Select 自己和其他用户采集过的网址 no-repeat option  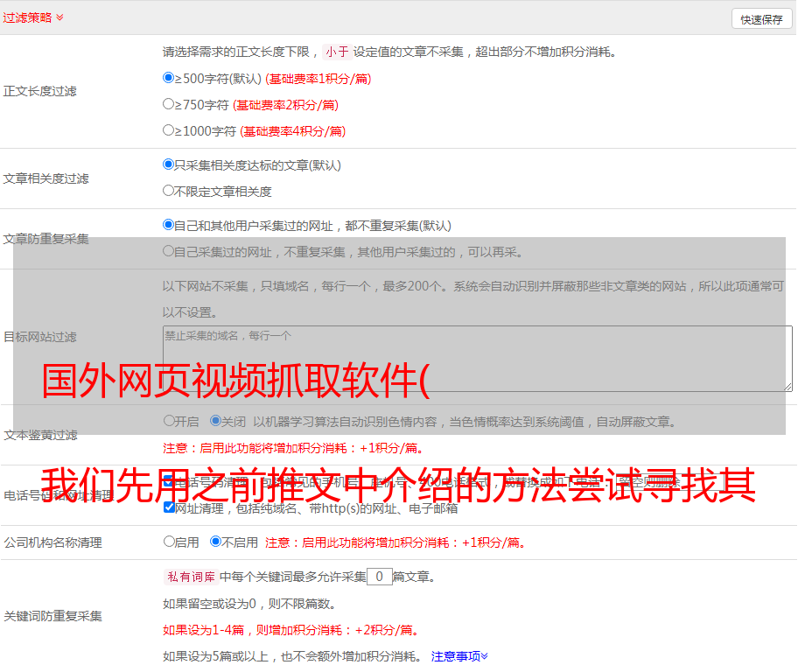tap(169, 225)
